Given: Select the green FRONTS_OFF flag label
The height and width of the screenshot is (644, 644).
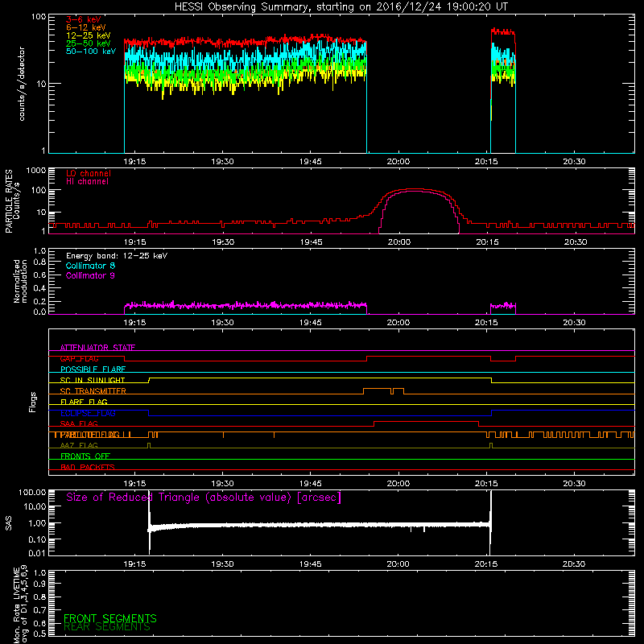Looking at the screenshot, I should click(85, 456).
